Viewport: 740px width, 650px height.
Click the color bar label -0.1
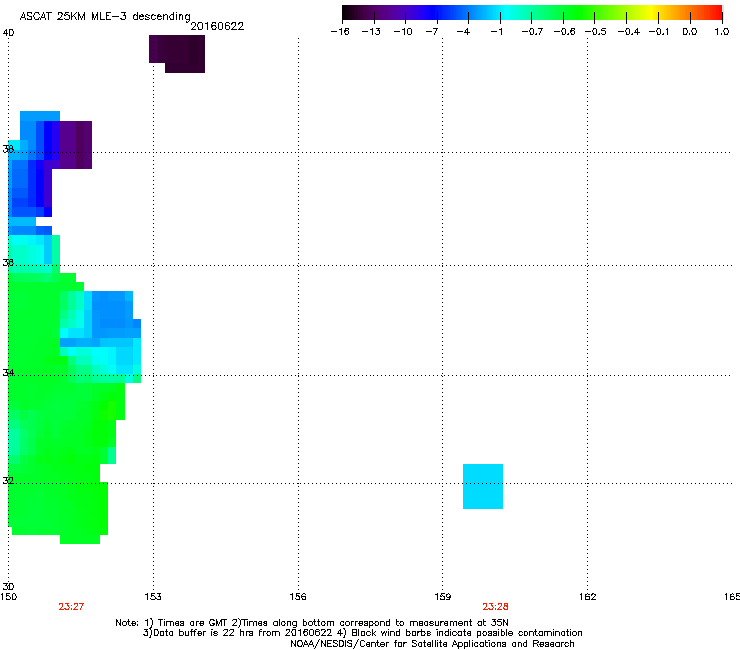(x=659, y=32)
